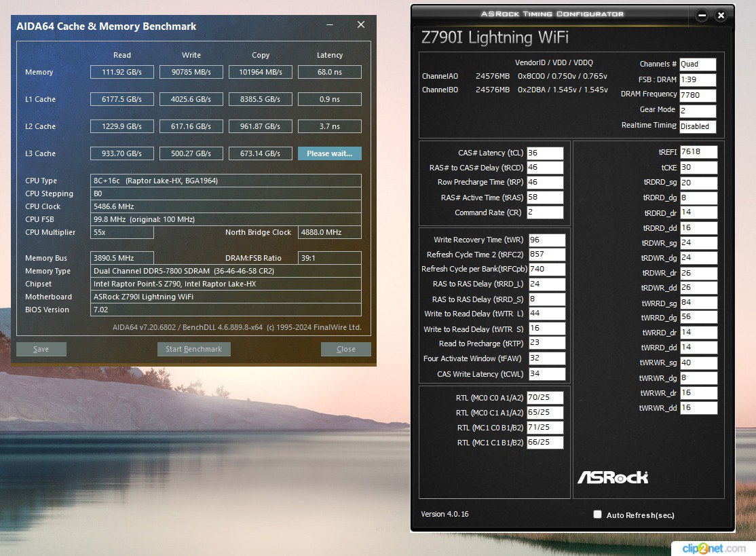Screen dimensions: 756x556
Task: Click the Refresh Cycle per Bank (tRFCpb) field
Action: click(547, 269)
